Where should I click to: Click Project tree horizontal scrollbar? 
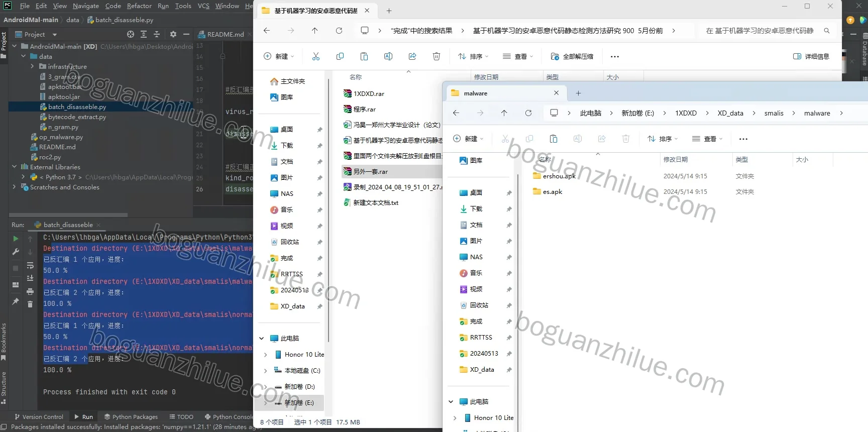point(68,215)
